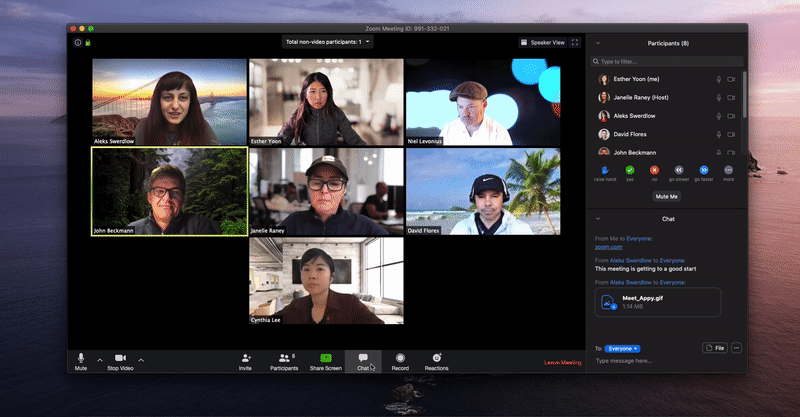Enter full screen mode
This screenshot has width=800, height=417.
[575, 42]
